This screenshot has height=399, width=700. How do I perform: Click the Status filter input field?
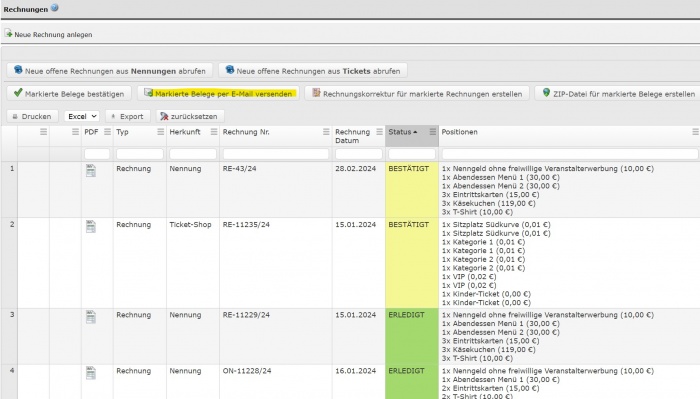click(x=412, y=154)
